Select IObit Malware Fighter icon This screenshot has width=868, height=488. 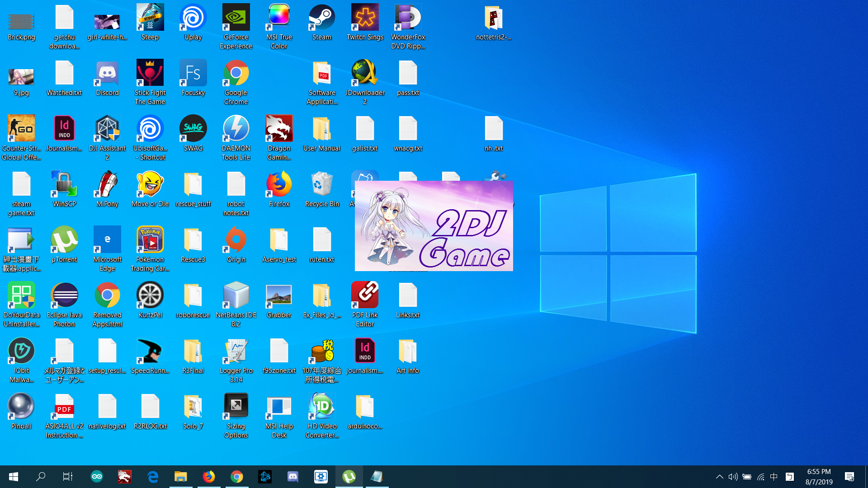21,361
